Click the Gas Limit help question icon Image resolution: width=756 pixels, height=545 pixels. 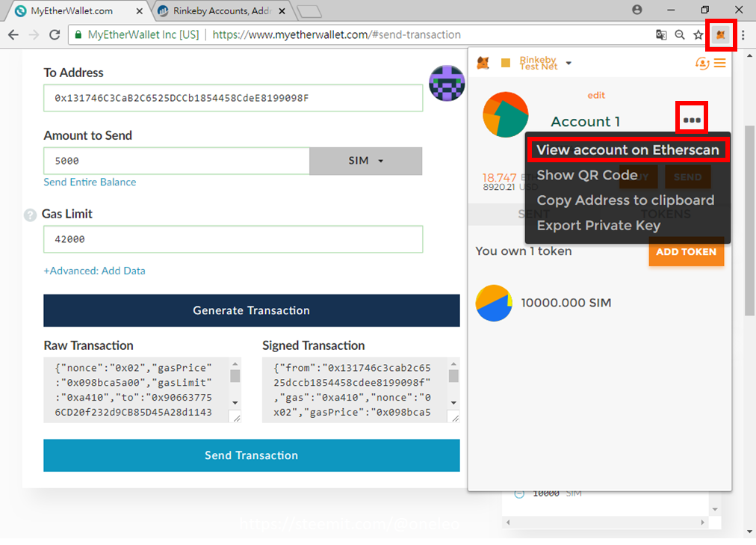(30, 215)
